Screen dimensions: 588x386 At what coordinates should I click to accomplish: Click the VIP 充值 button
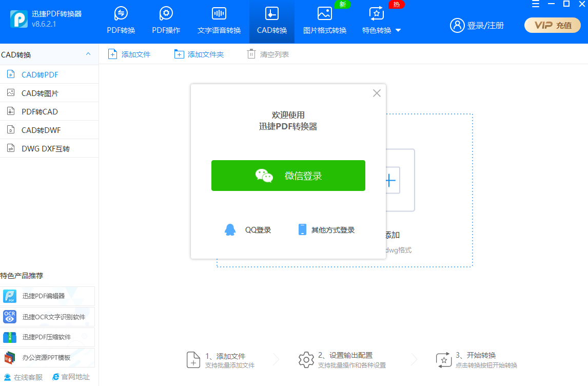click(x=553, y=26)
